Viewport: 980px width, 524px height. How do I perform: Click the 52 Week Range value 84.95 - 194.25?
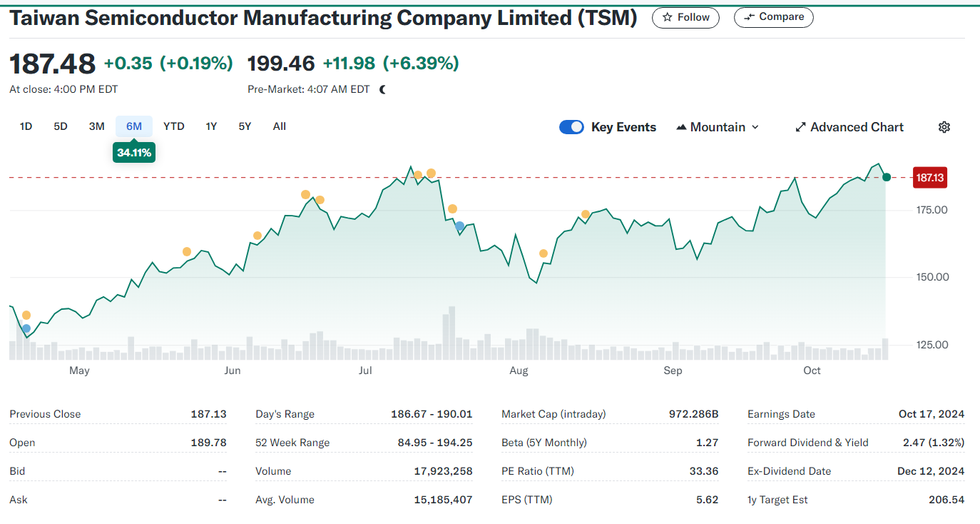[x=435, y=443]
